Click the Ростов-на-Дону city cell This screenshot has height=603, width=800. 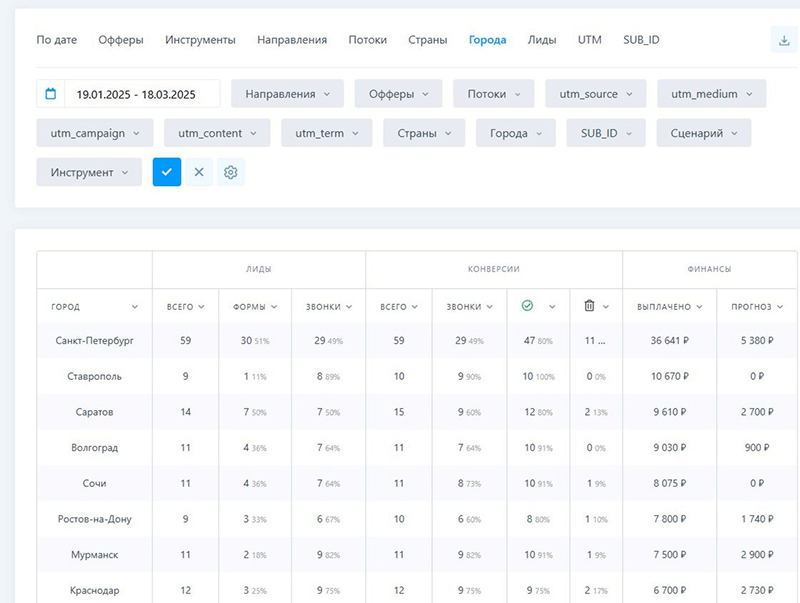(94, 519)
